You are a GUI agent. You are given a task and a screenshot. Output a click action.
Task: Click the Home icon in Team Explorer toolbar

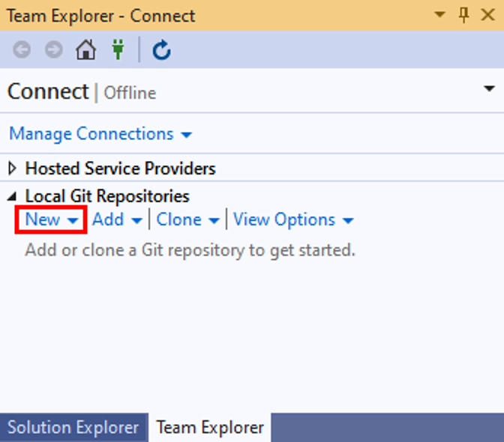[86, 50]
